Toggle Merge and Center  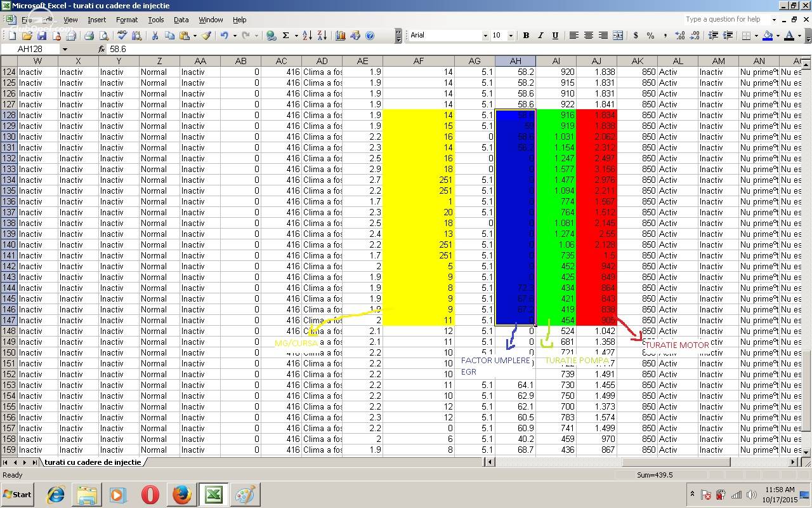tap(618, 36)
